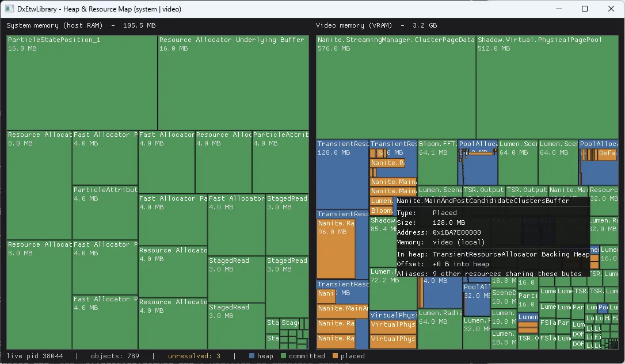Viewport: 625px width, 364px height.
Task: Click the address value 0x1BA7E00000
Action: pos(457,232)
